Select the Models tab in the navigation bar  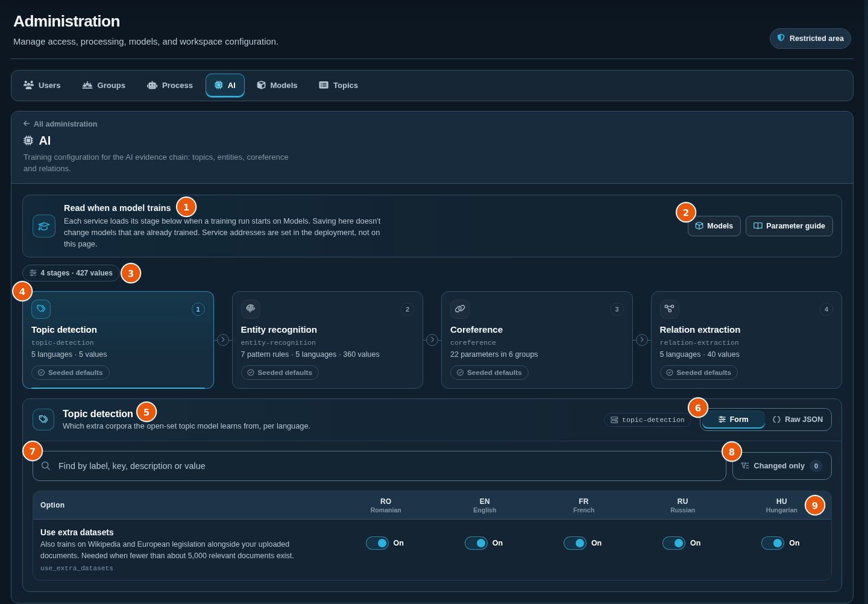click(277, 86)
